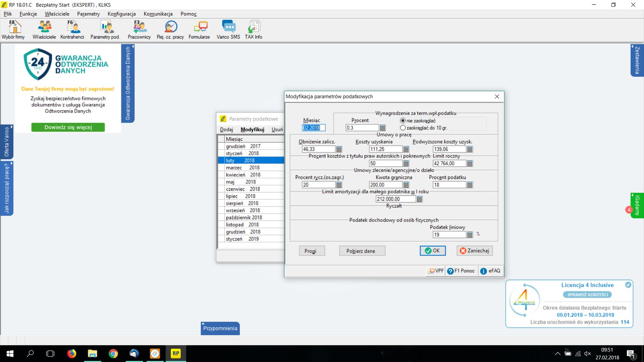Open Właściciele toolbar icon

(44, 30)
